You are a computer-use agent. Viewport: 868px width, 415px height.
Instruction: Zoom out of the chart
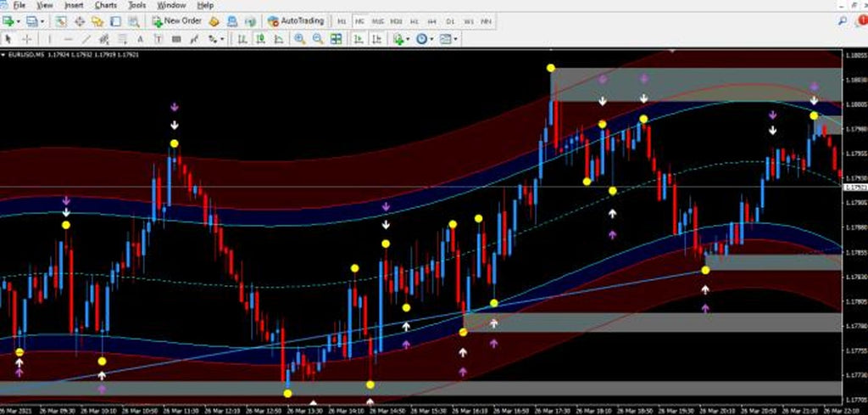(x=318, y=39)
